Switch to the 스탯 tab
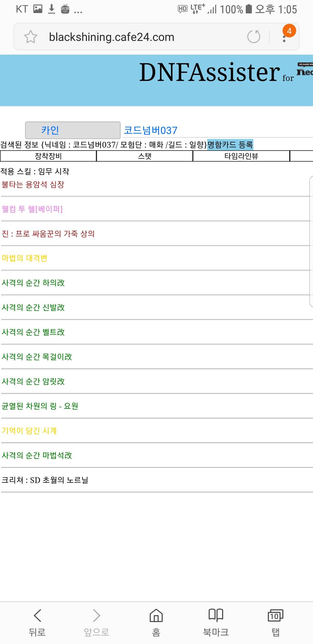The image size is (313, 644). point(145,156)
